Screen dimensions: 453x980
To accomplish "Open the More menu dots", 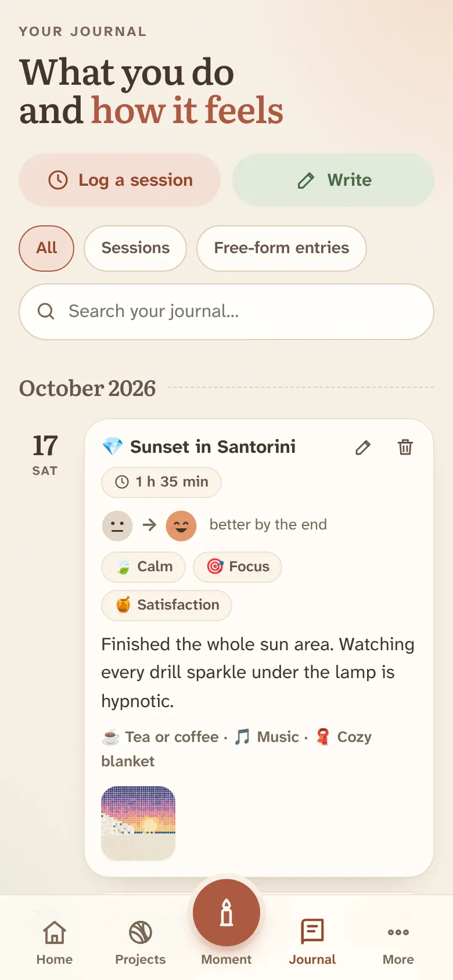I will [x=398, y=932].
